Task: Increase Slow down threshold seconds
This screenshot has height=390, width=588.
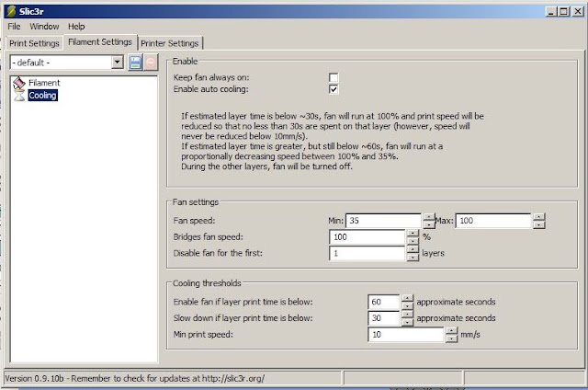Action: pos(407,315)
